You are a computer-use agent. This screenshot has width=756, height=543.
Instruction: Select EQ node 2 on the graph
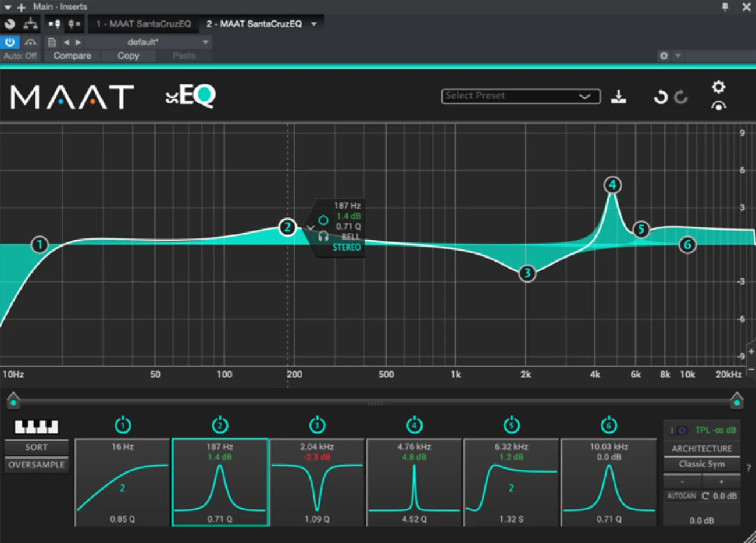point(287,227)
